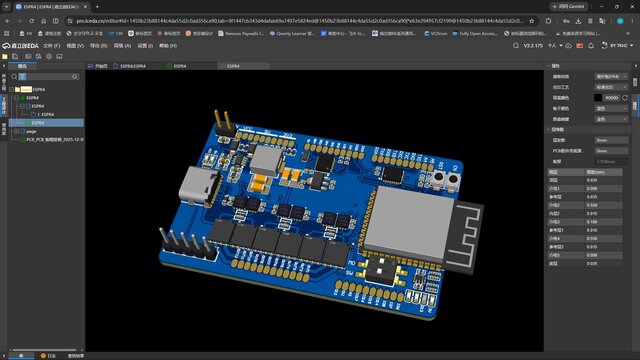
Task: Open the notification bell icon
Action: click(x=591, y=46)
